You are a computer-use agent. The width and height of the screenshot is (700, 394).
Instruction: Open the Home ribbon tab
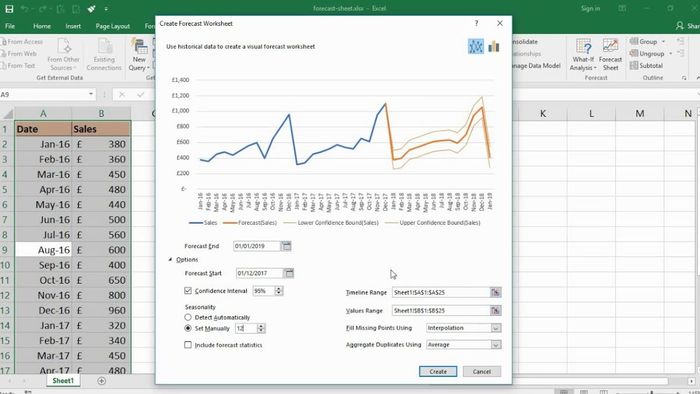click(42, 26)
